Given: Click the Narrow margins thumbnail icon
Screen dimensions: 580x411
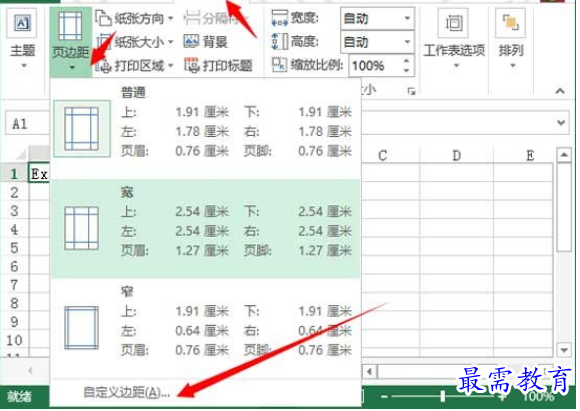Looking at the screenshot, I should point(82,328).
